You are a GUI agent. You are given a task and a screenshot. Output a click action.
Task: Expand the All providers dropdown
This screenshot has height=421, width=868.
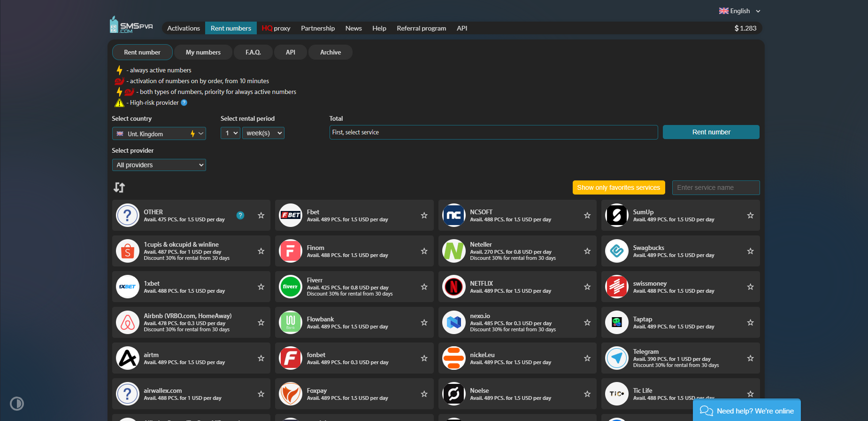coord(159,165)
